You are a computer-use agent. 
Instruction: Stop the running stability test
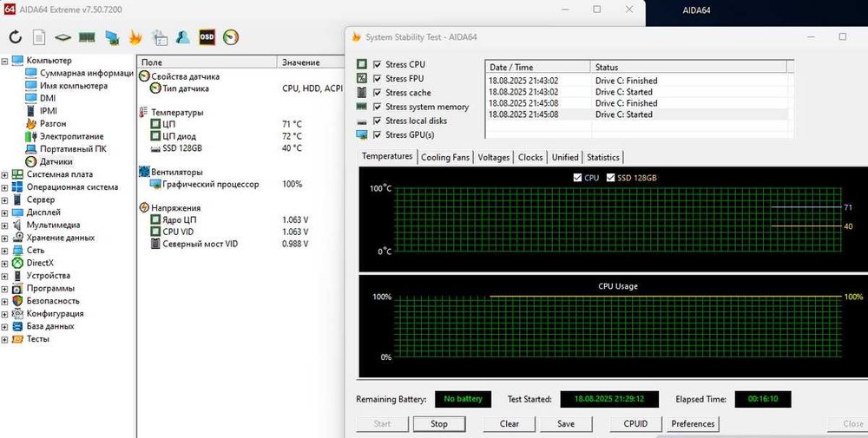point(439,424)
